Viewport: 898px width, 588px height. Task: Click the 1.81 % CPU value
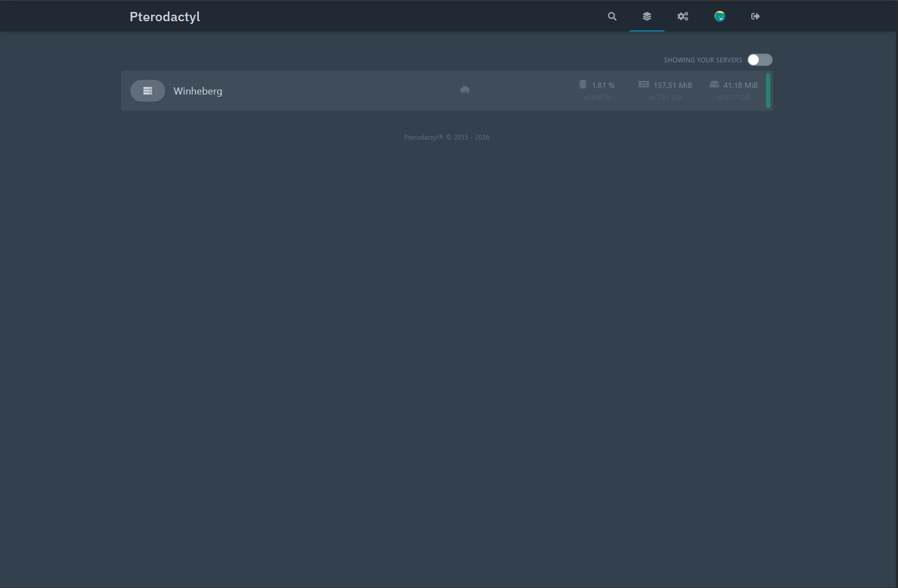pyautogui.click(x=603, y=85)
